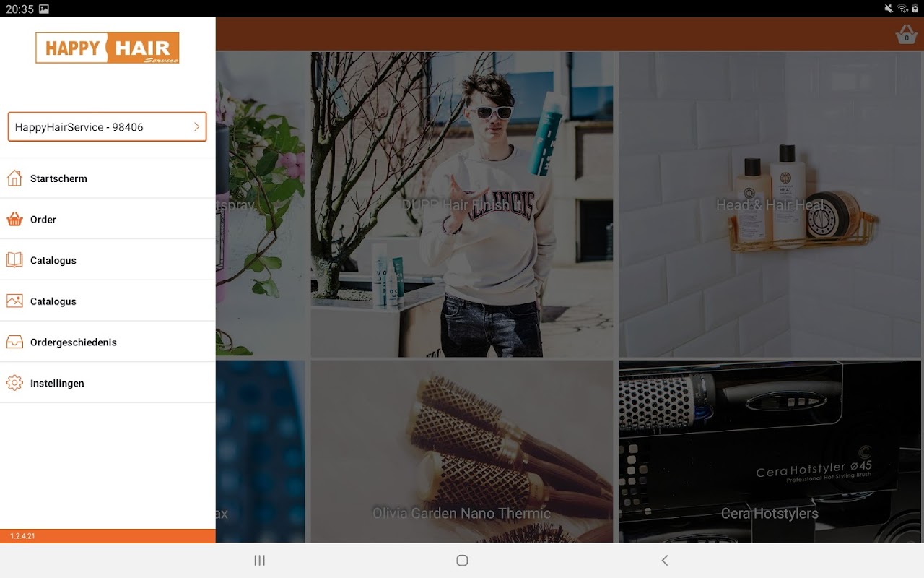Screen dimensions: 924x578
Task: Open Olivia Garden Nano Thermic tile
Action: click(x=462, y=452)
